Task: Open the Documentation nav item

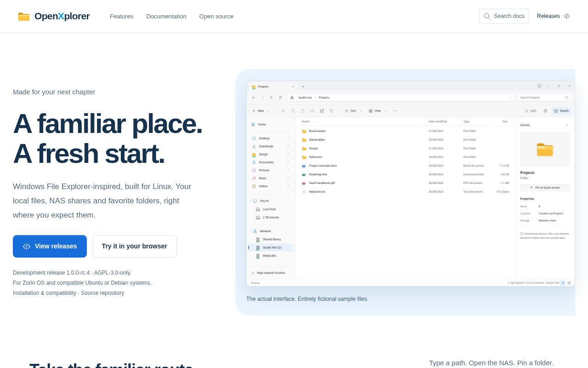Action: coord(166,17)
